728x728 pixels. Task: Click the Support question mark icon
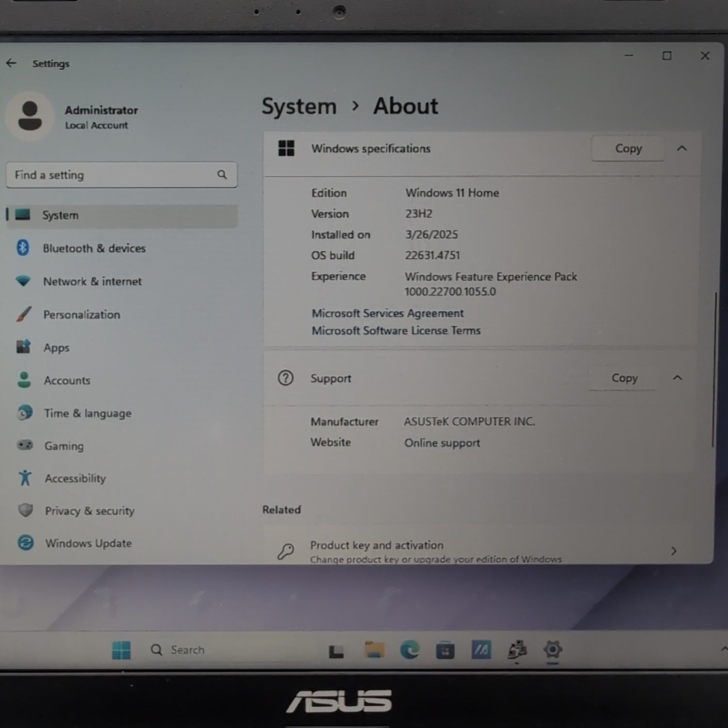point(285,378)
